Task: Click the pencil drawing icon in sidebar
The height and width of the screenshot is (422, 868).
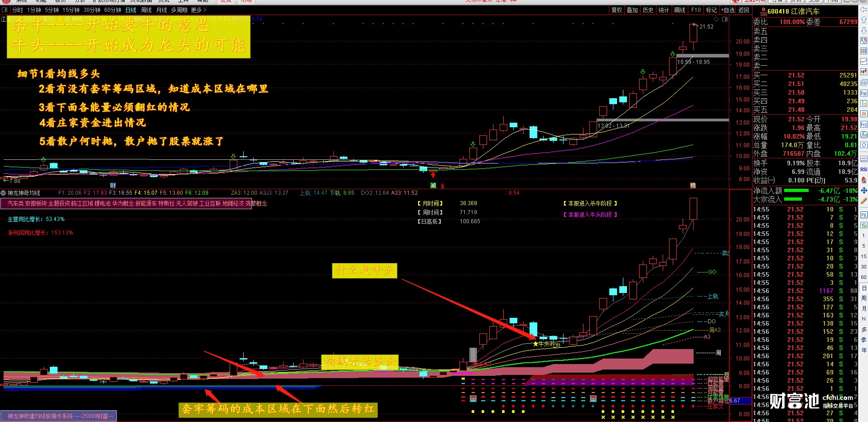Action: pyautogui.click(x=864, y=201)
